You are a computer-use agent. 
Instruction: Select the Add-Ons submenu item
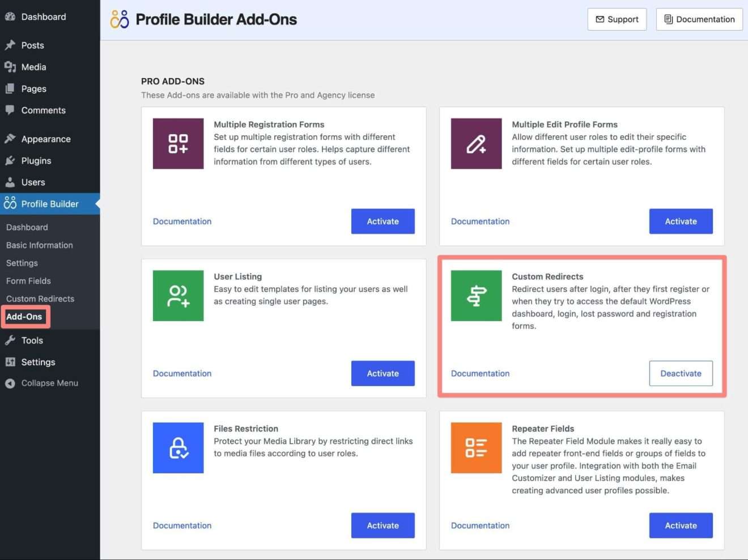pos(24,317)
